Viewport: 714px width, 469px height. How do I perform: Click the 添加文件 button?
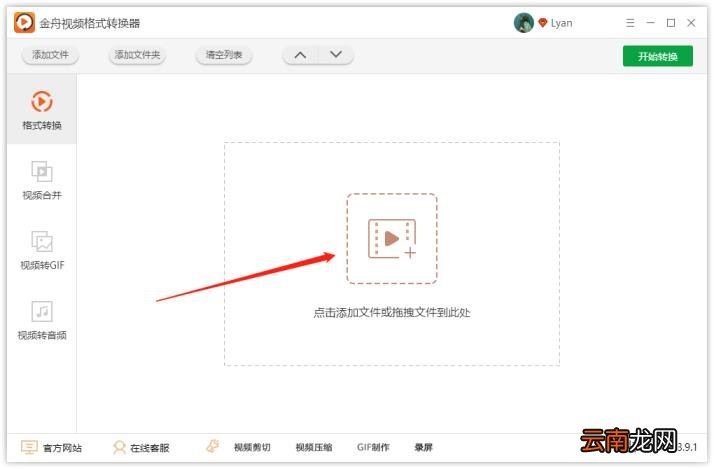(x=50, y=55)
